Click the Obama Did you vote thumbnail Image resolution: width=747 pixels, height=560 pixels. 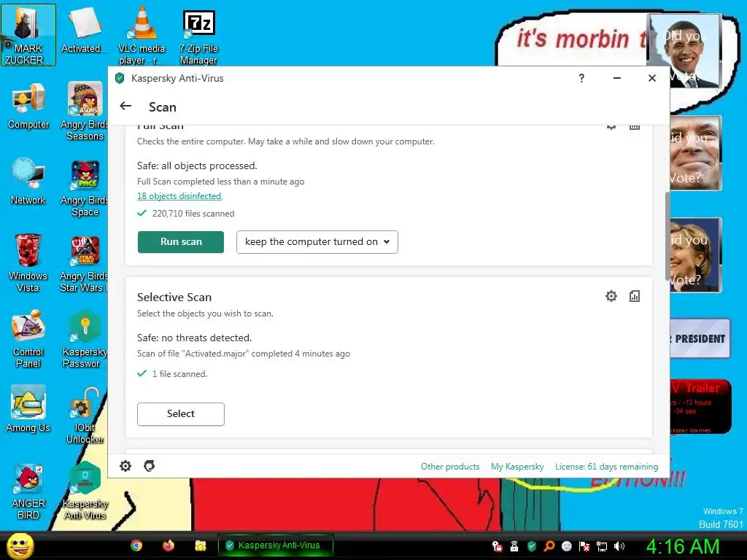pos(684,50)
